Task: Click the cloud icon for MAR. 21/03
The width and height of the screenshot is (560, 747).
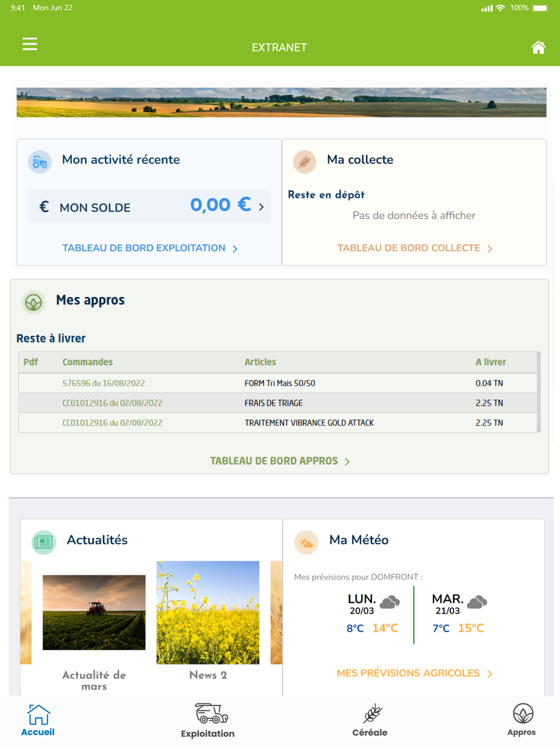Action: point(477,603)
